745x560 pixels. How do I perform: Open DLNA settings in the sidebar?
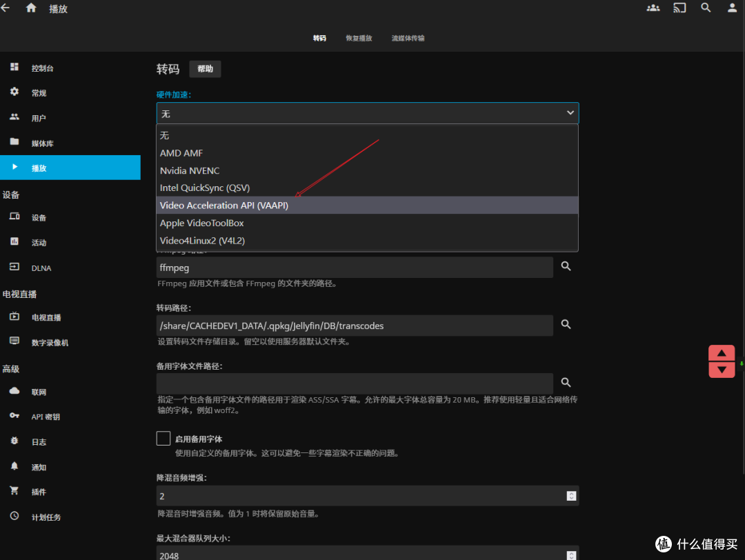click(70, 268)
